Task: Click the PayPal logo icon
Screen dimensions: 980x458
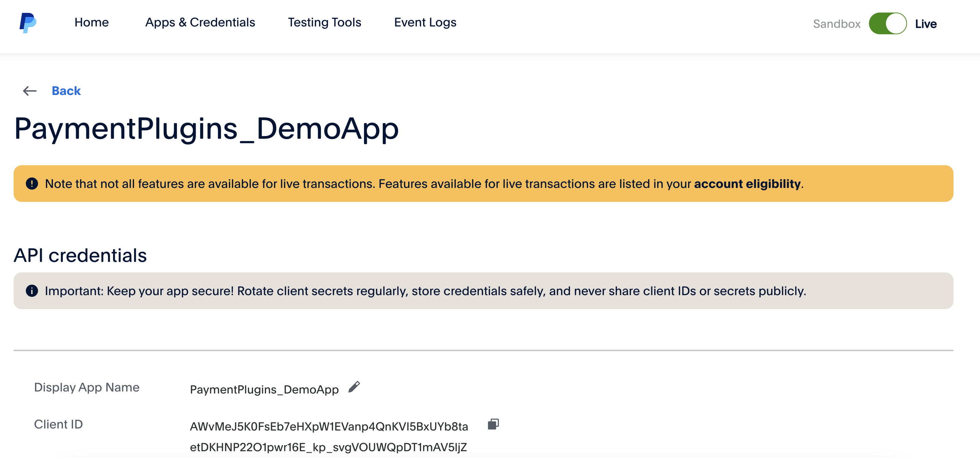Action: click(x=28, y=23)
